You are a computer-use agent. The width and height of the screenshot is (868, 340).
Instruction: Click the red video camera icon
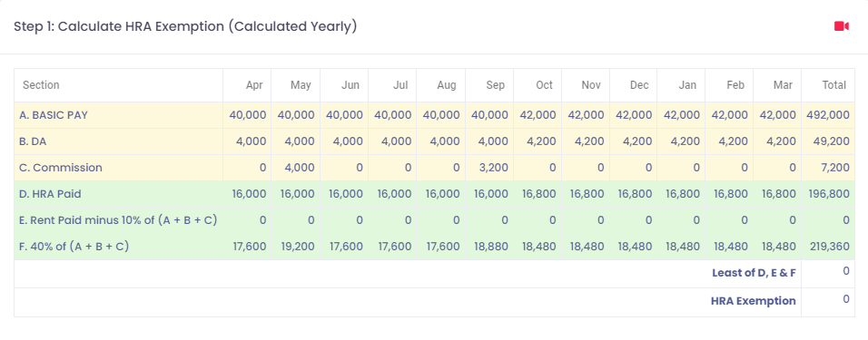tap(842, 26)
